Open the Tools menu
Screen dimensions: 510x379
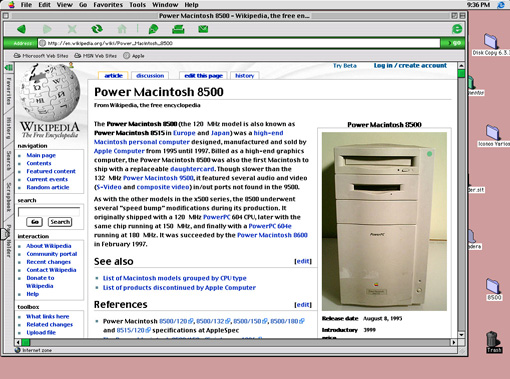tap(138, 5)
